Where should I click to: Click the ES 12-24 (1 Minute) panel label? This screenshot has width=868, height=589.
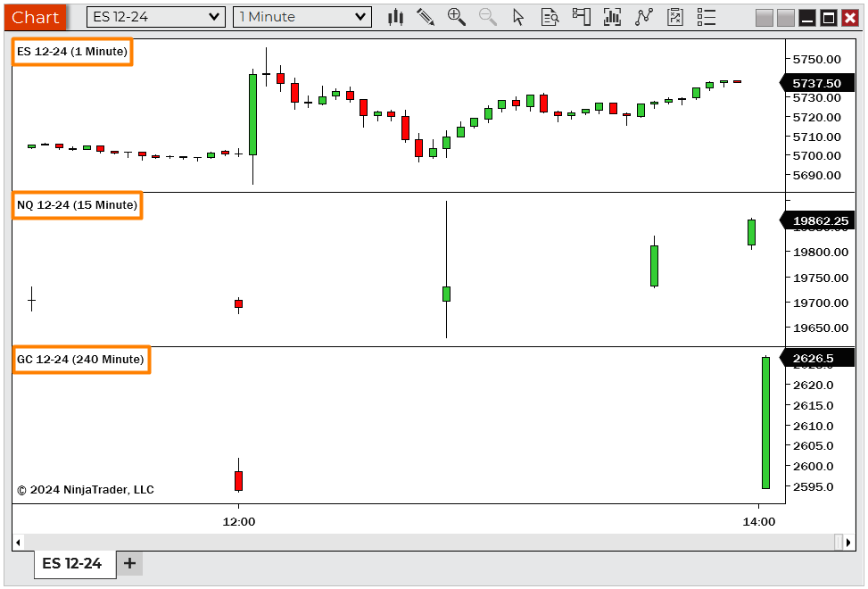pos(72,52)
